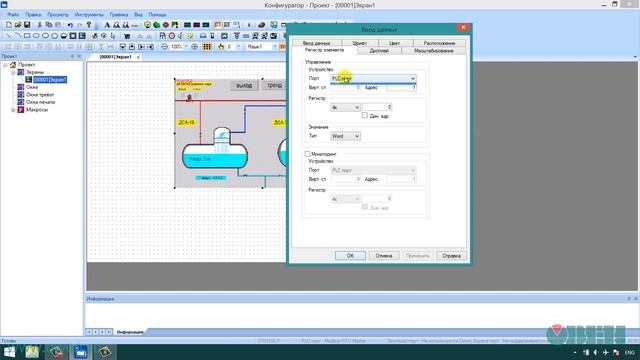Switch to the 'Шрифт' tab
640x360 pixels.
tap(360, 43)
